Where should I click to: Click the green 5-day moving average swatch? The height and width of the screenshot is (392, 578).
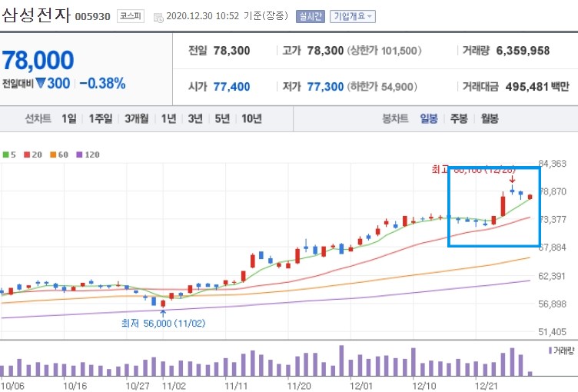(6, 154)
